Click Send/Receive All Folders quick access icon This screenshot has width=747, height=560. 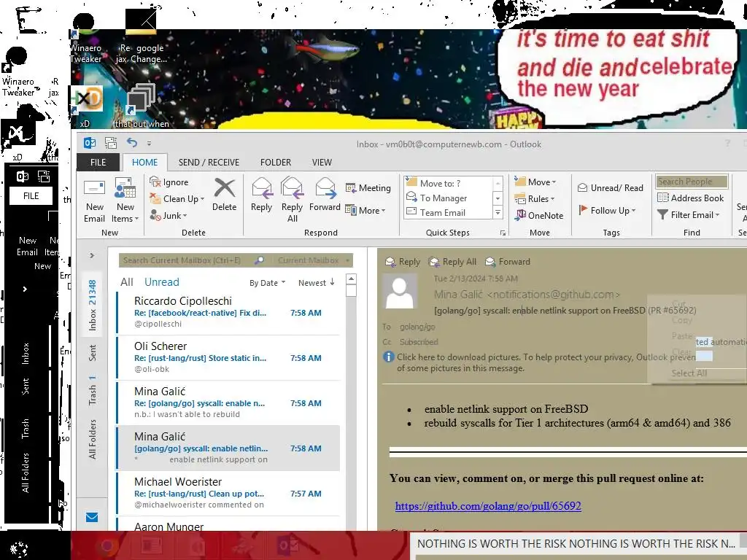pos(111,142)
